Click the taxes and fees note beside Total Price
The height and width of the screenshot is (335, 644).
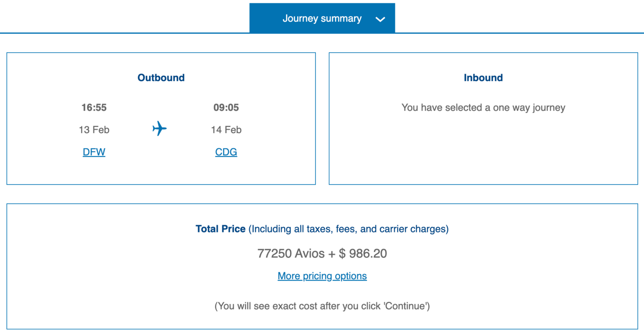pyautogui.click(x=348, y=229)
